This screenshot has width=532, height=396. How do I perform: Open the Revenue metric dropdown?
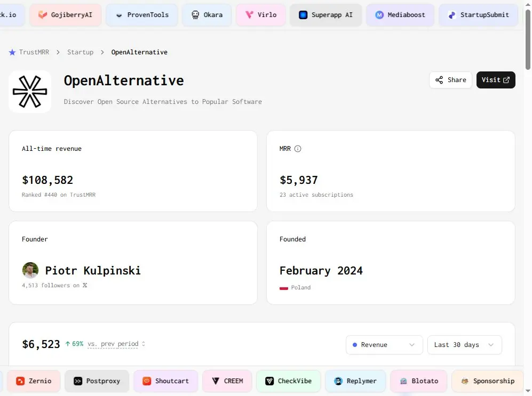coord(384,345)
